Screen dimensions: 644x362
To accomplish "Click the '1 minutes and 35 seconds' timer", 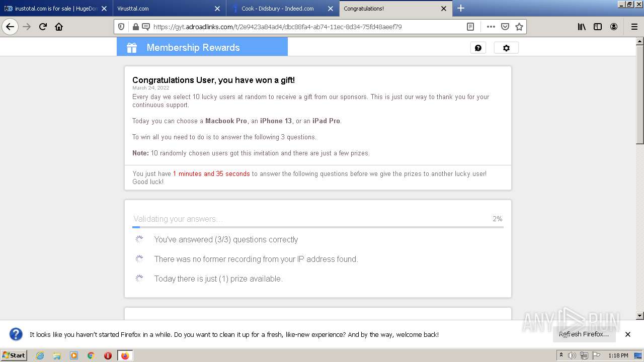I will 211,173.
